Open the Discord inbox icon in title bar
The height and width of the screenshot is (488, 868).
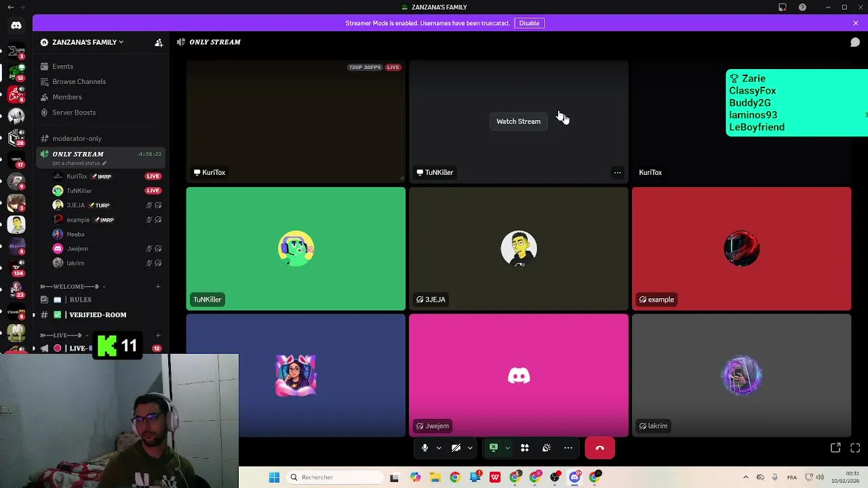[x=783, y=7]
